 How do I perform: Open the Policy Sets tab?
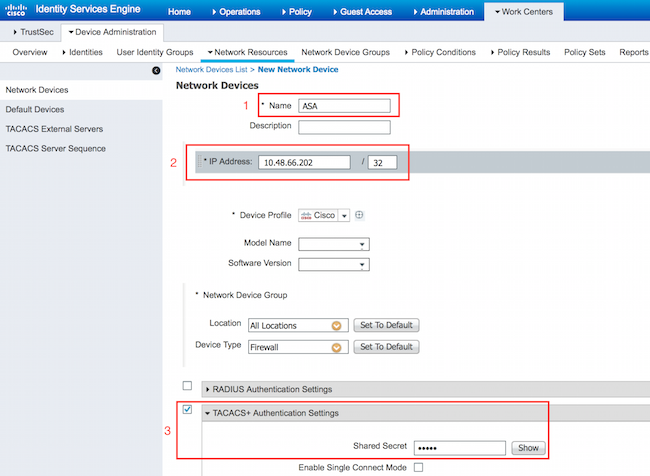point(585,52)
